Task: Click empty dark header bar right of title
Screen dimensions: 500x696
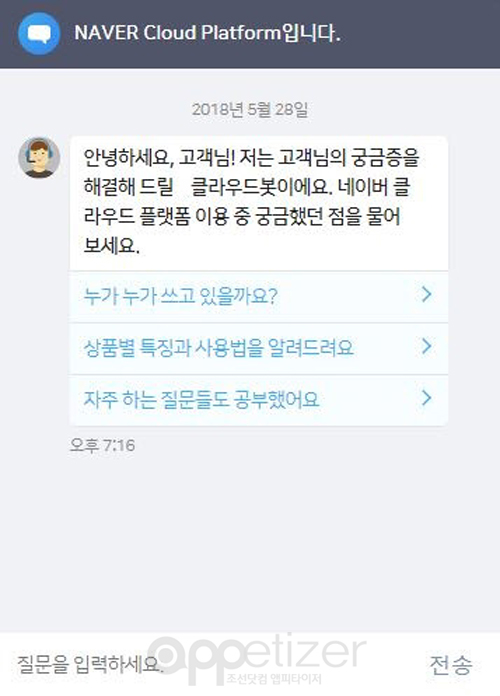Action: click(420, 34)
